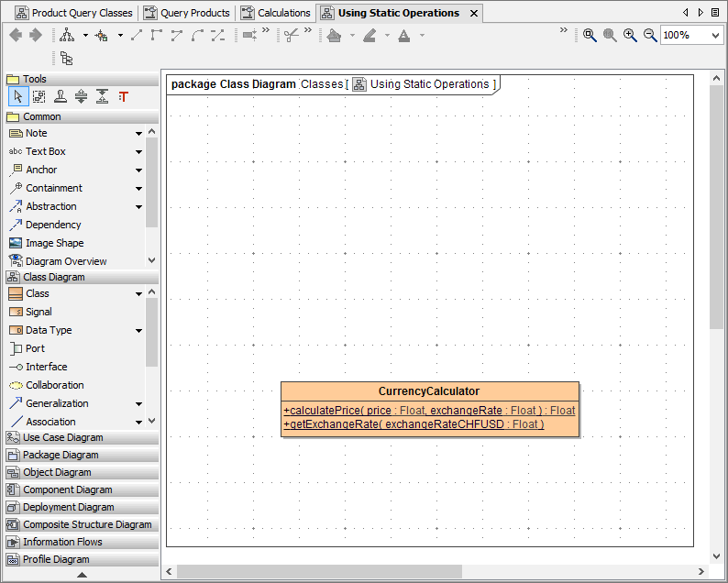Select the Class element in palette
728x583 pixels.
[38, 293]
